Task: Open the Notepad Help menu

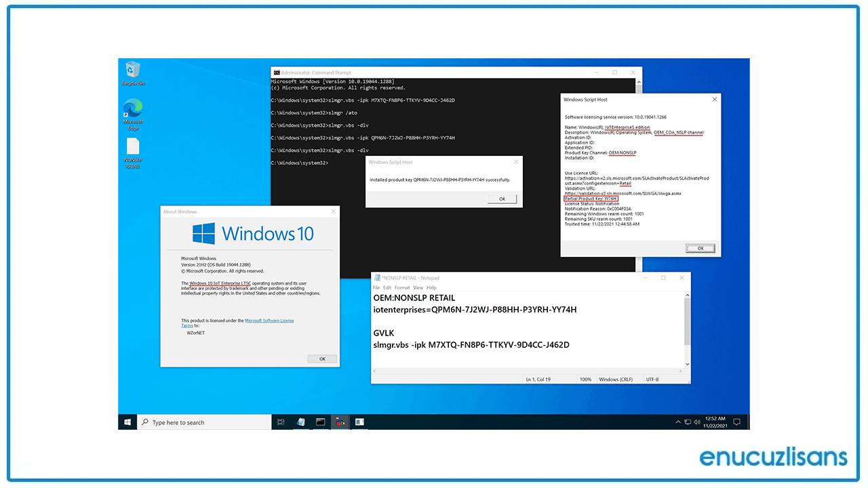Action: point(431,287)
